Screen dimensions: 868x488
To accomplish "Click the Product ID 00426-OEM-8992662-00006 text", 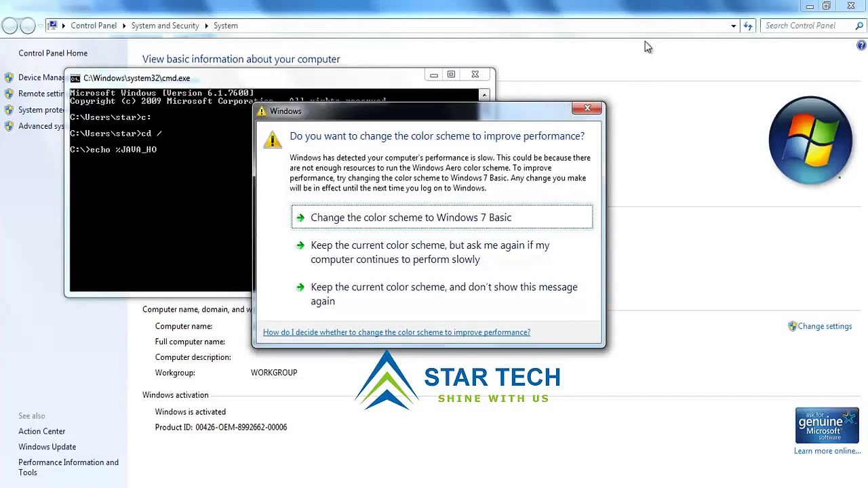I will [x=221, y=428].
